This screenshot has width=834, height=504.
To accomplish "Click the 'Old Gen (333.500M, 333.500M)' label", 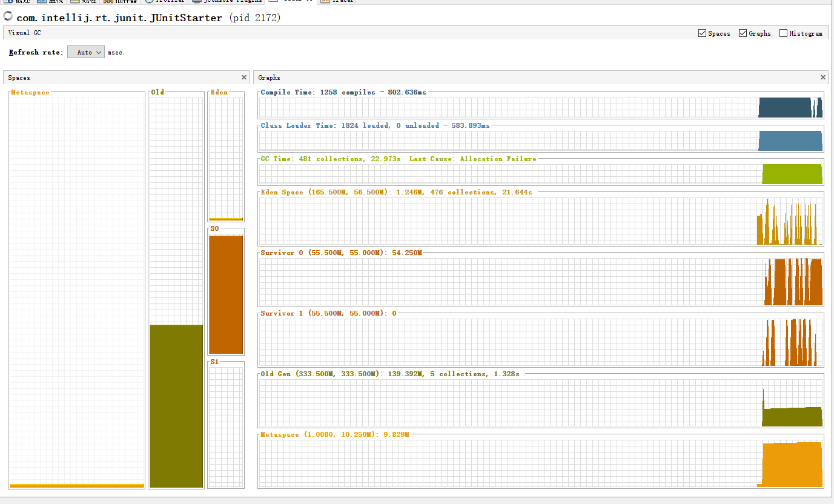I will click(389, 374).
